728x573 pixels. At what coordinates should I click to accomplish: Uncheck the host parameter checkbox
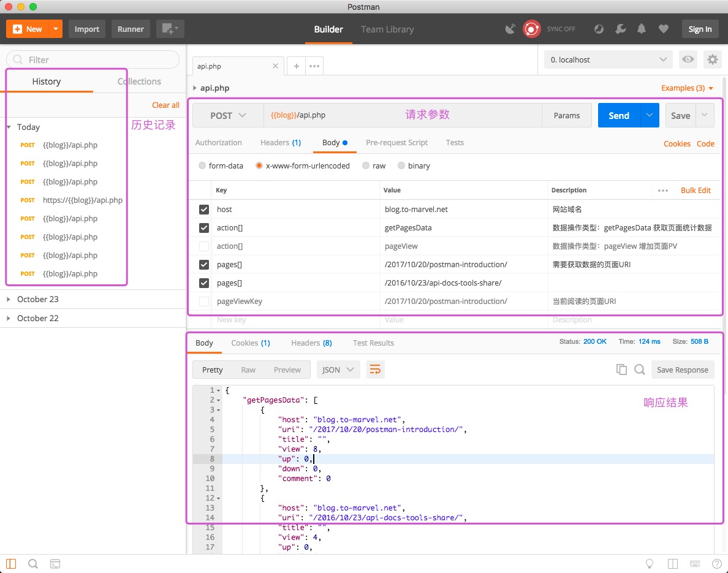click(204, 210)
